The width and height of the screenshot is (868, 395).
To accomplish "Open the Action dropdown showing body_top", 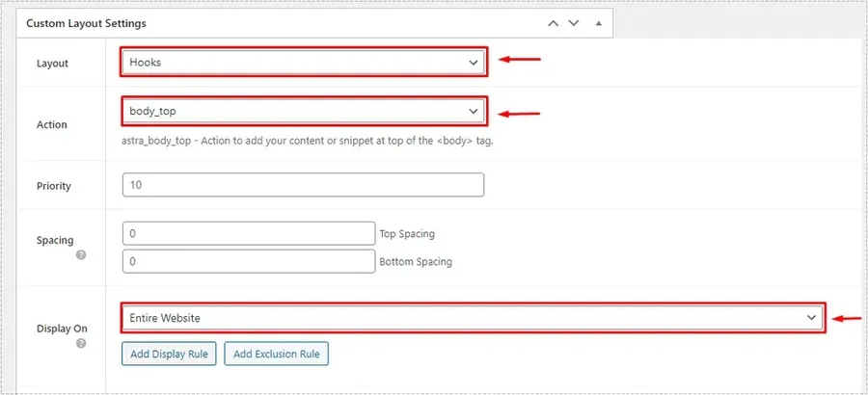I will [304, 111].
